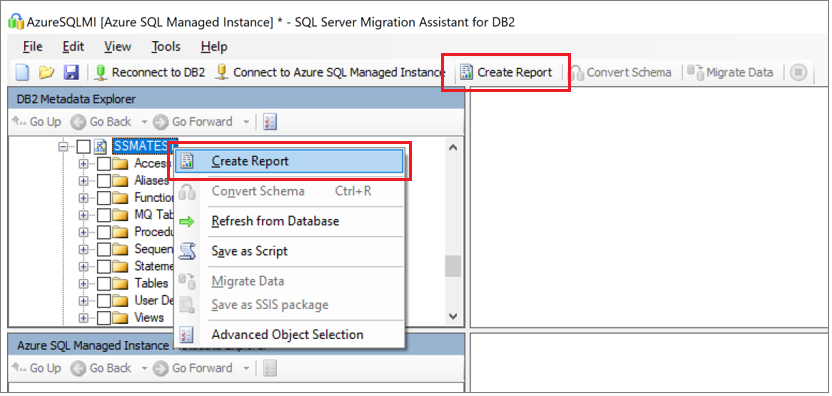Screen dimensions: 832x396
Task: Click Reconnect to DB2 in toolbar
Action: tap(150, 72)
